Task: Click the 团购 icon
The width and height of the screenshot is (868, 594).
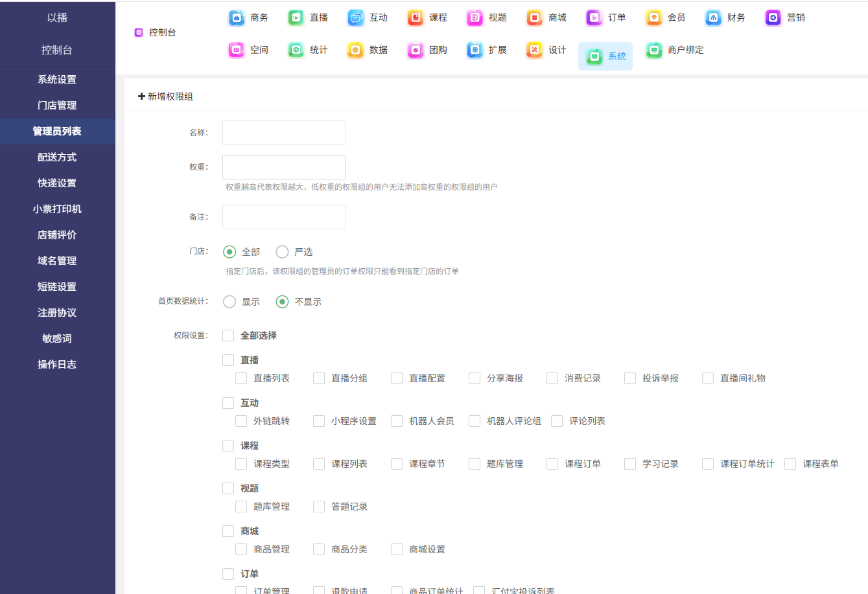Action: click(416, 51)
